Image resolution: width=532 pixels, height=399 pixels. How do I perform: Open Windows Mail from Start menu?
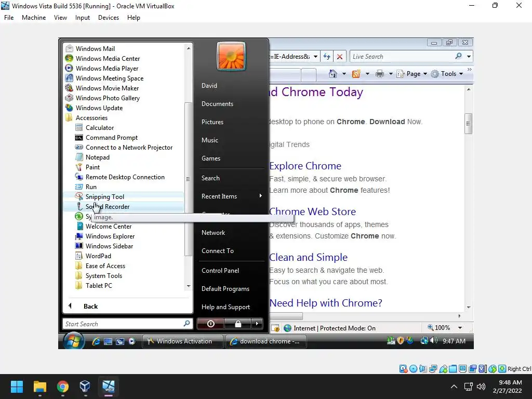96,48
